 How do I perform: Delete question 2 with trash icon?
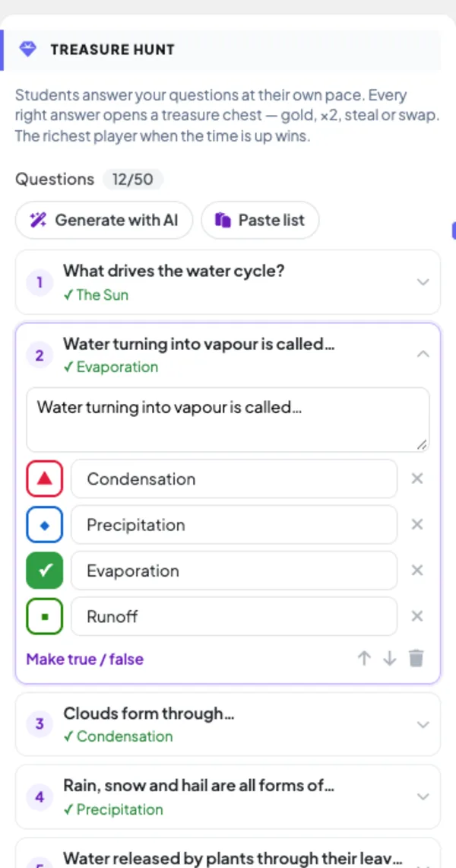click(416, 658)
